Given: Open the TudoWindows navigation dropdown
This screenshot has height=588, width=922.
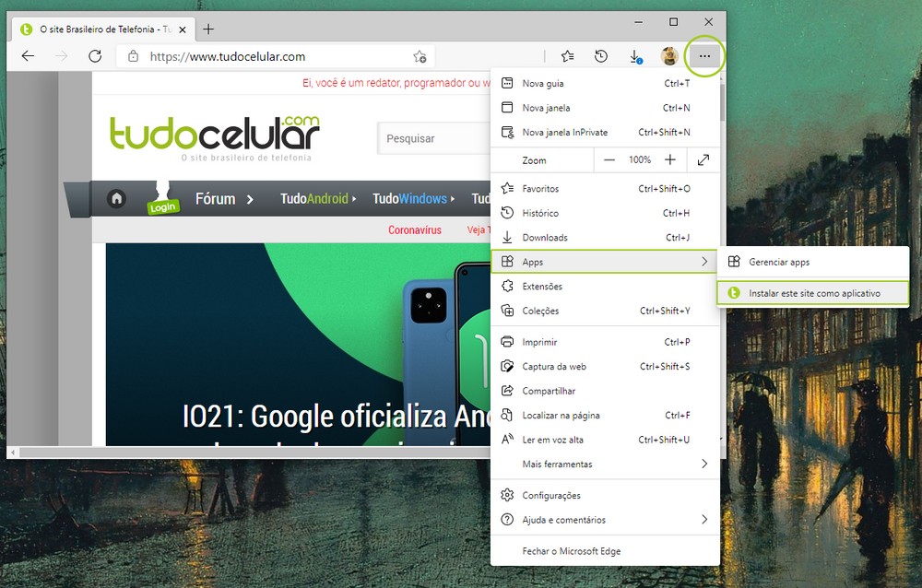Looking at the screenshot, I should coord(413,199).
